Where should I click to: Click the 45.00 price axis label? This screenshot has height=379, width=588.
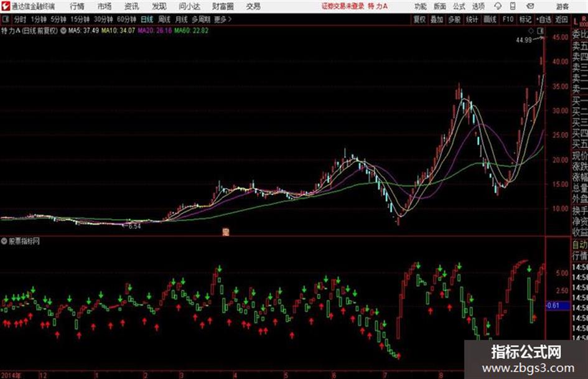[x=560, y=37]
